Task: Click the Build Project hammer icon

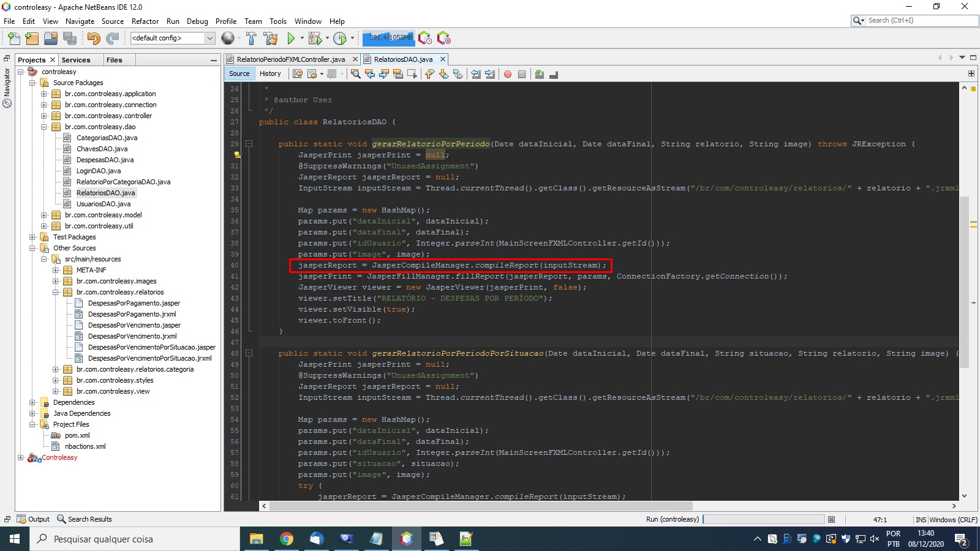Action: click(x=251, y=39)
